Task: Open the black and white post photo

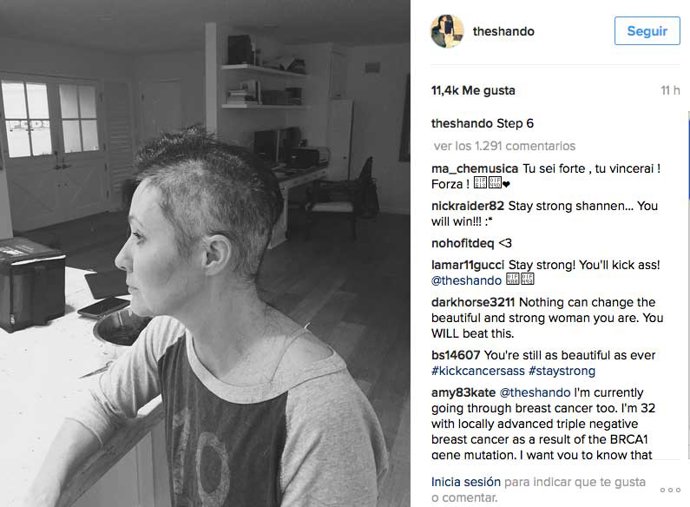Action: 205,254
